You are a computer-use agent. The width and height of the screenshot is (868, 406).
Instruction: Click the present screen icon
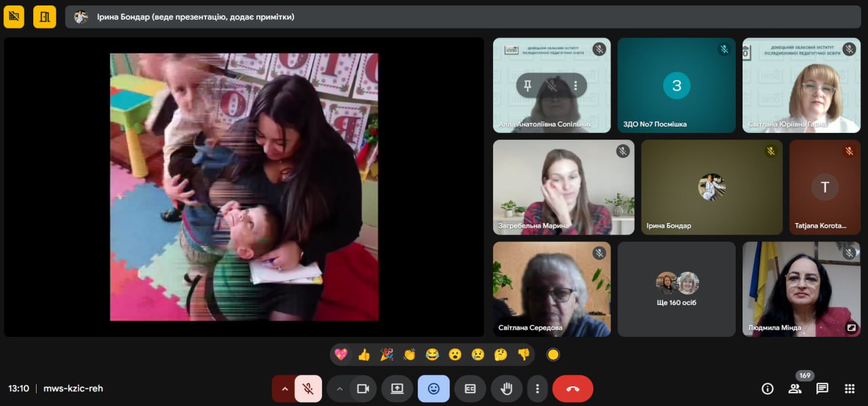pos(397,388)
